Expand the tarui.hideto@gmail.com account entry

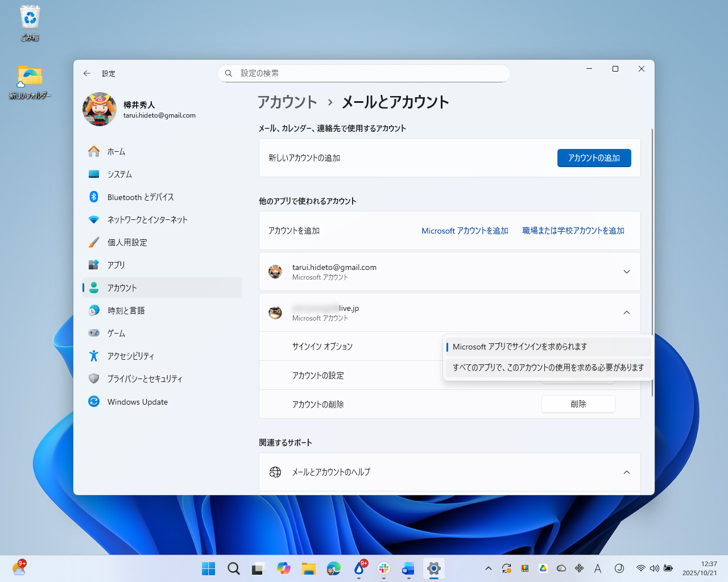click(x=627, y=272)
